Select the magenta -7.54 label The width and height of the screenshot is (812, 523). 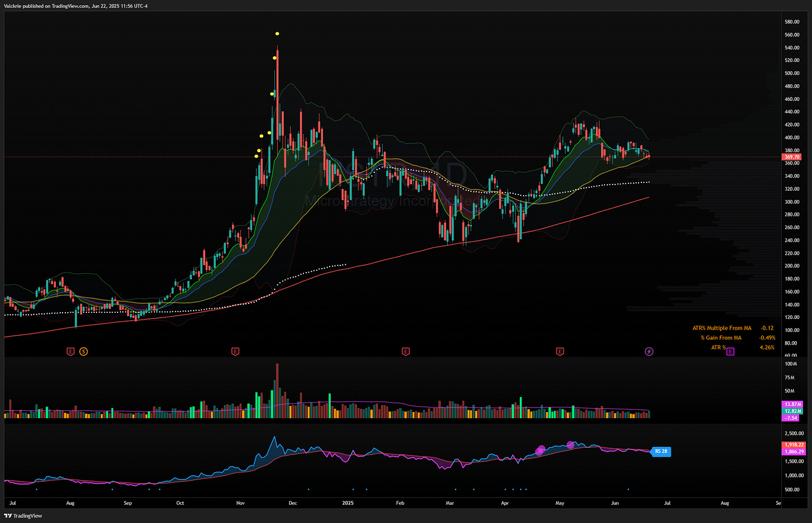coord(791,418)
